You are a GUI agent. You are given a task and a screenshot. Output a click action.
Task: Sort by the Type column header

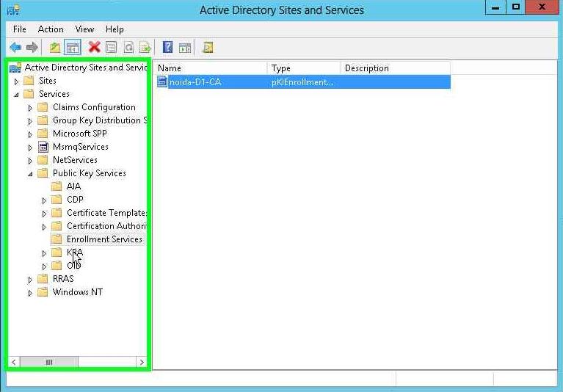coord(304,68)
